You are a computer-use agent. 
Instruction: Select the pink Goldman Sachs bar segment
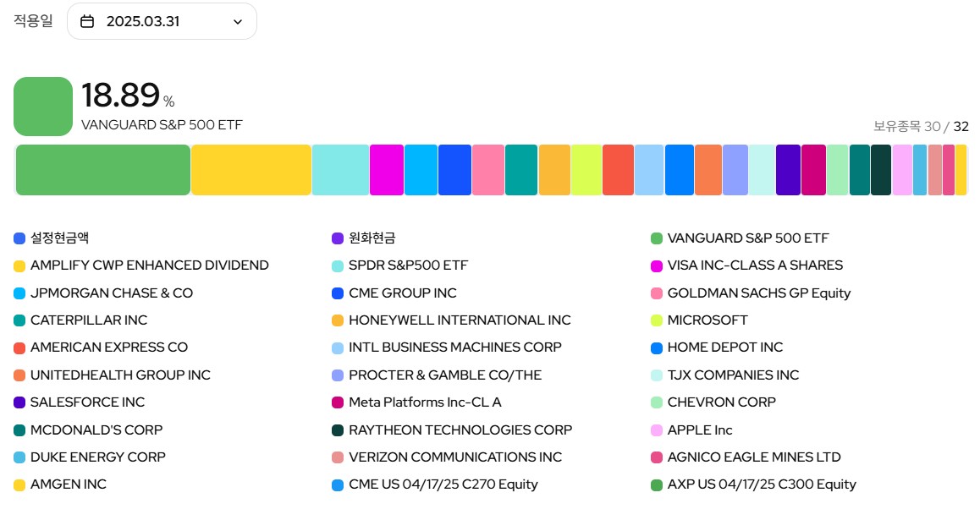[x=488, y=170]
